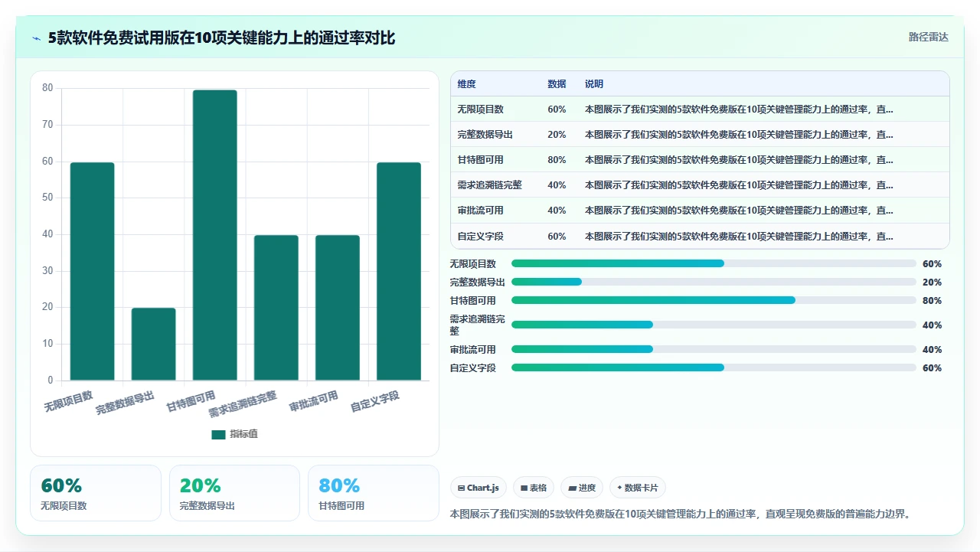
Task: Click the 甘特图可用 progress bar
Action: (x=714, y=300)
